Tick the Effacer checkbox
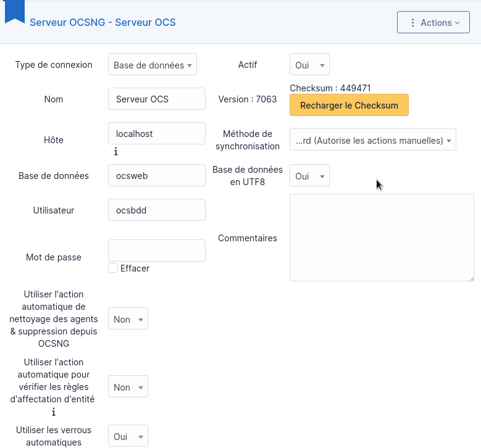481x448 pixels. click(x=113, y=268)
